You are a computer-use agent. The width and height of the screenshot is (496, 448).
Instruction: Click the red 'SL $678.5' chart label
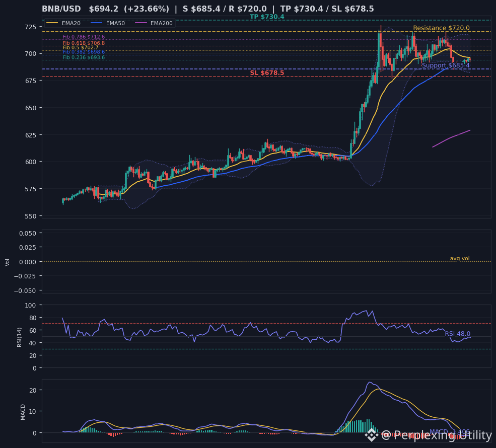pos(267,72)
